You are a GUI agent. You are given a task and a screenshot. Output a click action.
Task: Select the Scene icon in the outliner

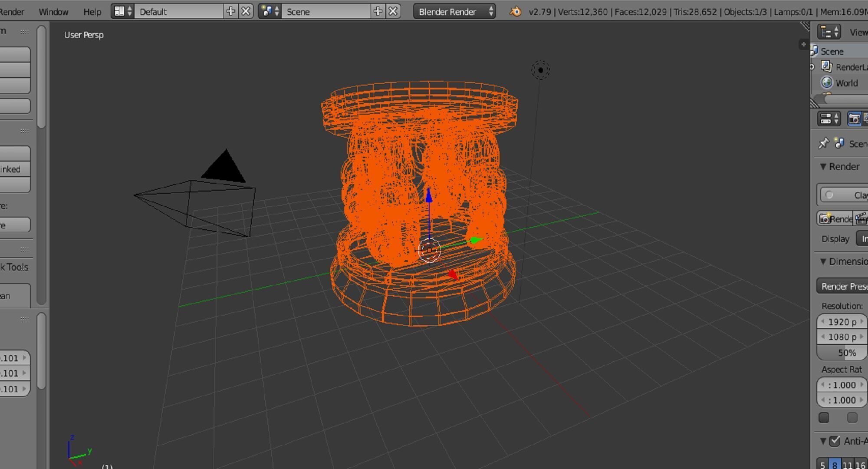(814, 51)
